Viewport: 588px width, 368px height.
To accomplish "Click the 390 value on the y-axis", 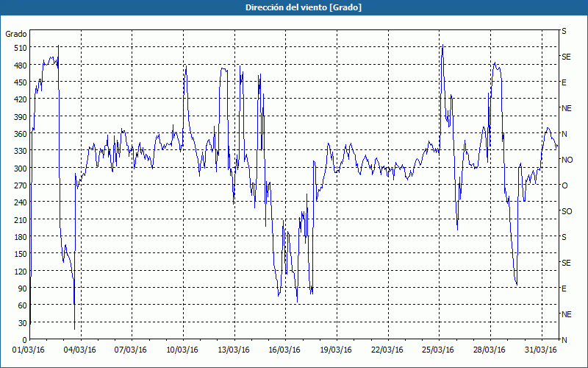I will 21,117.
